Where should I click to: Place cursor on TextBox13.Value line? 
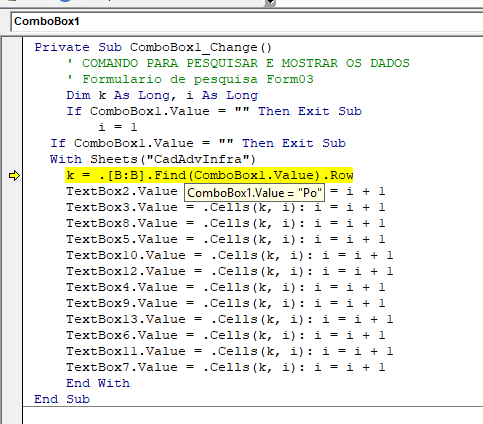(x=230, y=319)
